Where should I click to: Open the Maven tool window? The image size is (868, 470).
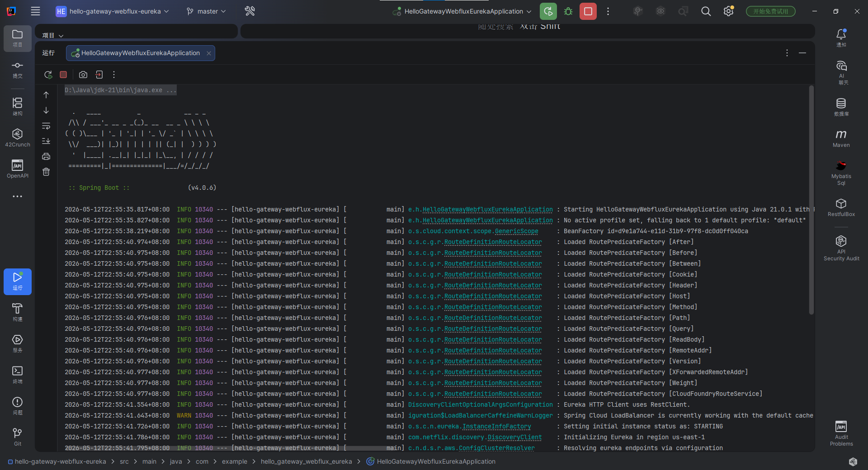[841, 138]
